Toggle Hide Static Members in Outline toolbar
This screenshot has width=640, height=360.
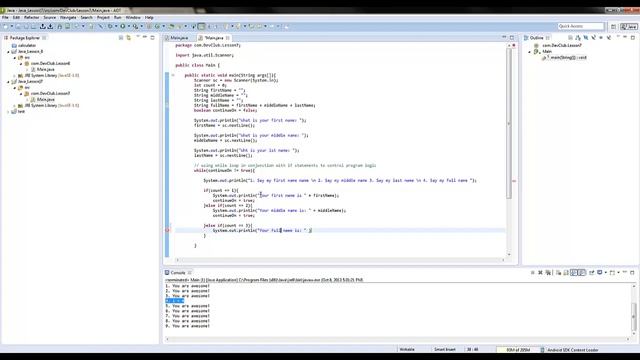[x=593, y=38]
